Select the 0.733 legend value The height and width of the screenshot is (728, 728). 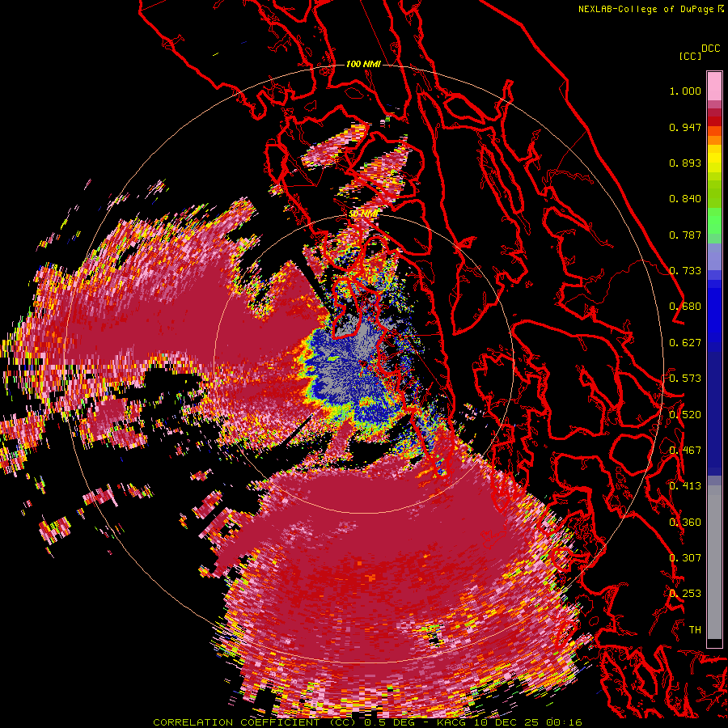coord(685,271)
